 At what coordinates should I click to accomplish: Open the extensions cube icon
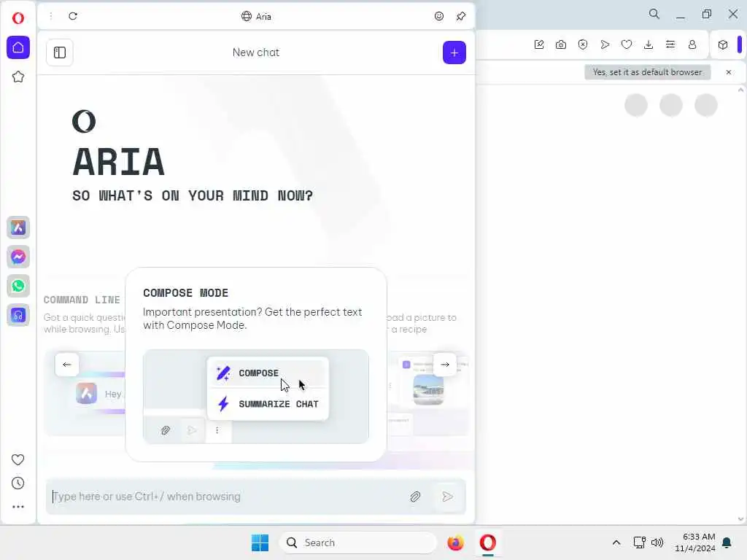click(723, 44)
